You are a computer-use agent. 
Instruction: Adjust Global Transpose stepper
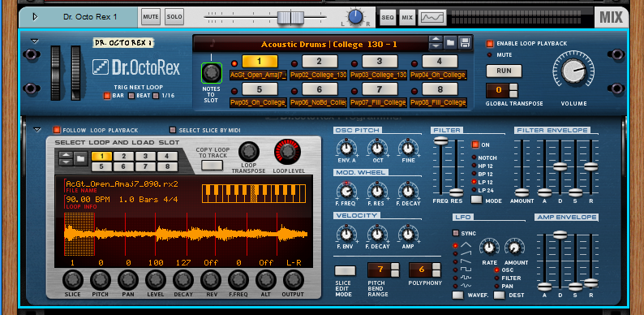(x=513, y=90)
